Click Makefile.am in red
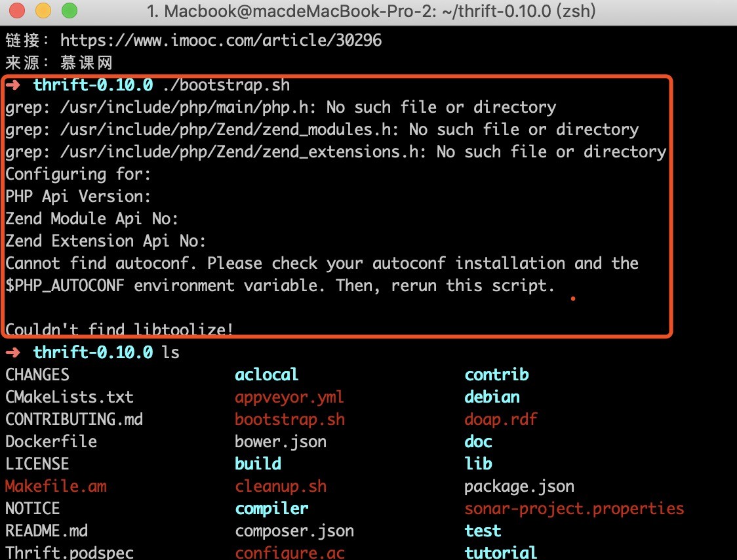 [x=56, y=486]
